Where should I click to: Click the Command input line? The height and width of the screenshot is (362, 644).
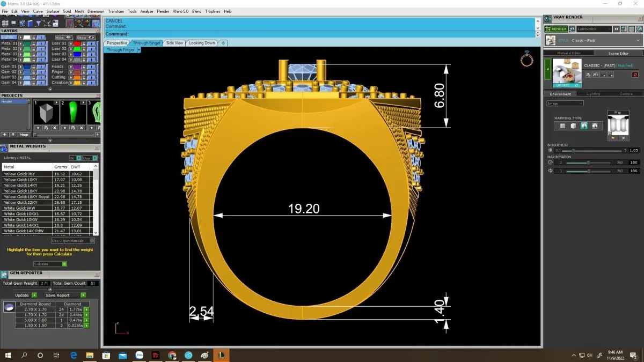tap(320, 34)
